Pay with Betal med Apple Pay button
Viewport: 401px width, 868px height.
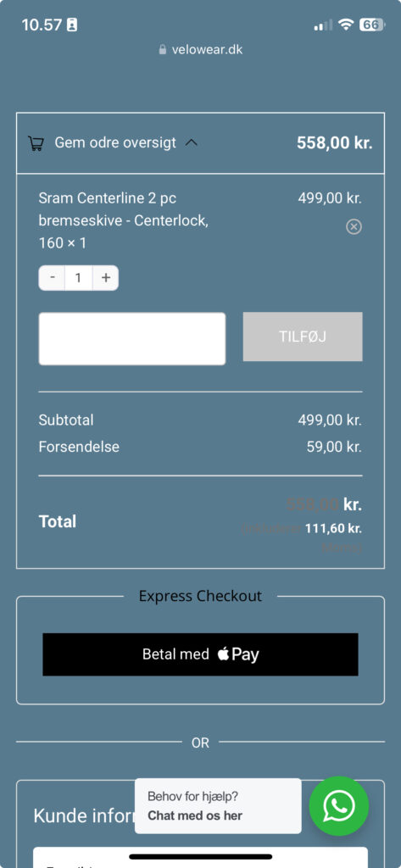(x=200, y=654)
